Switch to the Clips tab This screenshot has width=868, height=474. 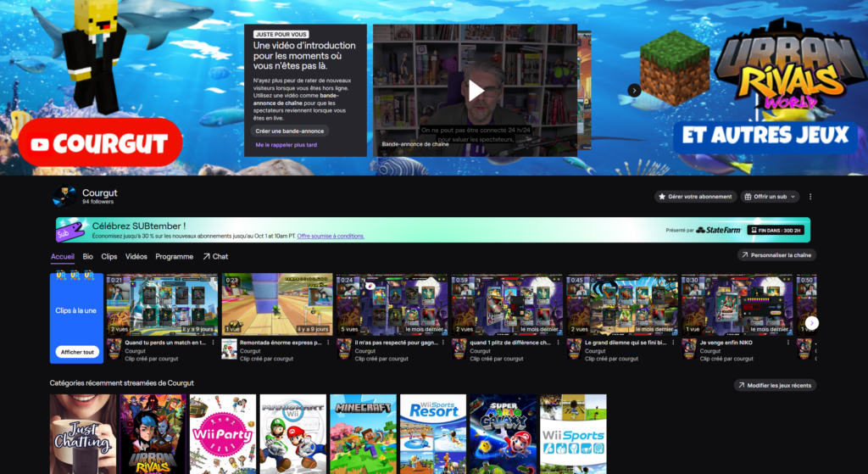(x=109, y=257)
